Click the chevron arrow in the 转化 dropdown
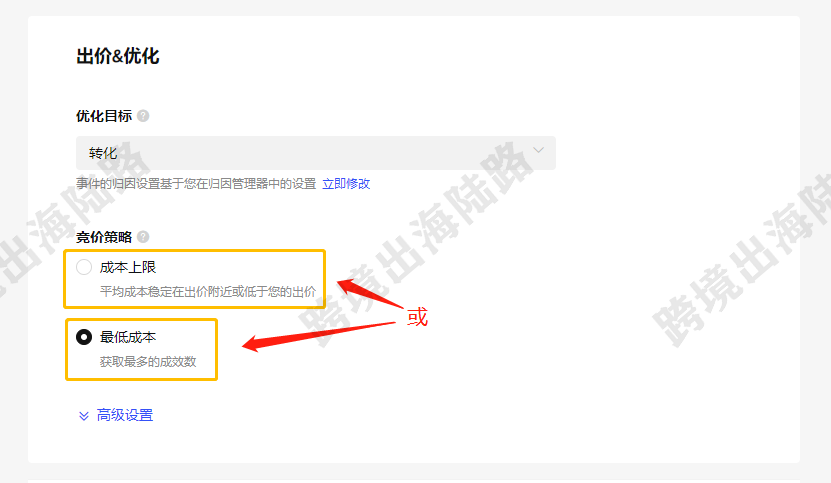The width and height of the screenshot is (831, 483). coord(538,151)
